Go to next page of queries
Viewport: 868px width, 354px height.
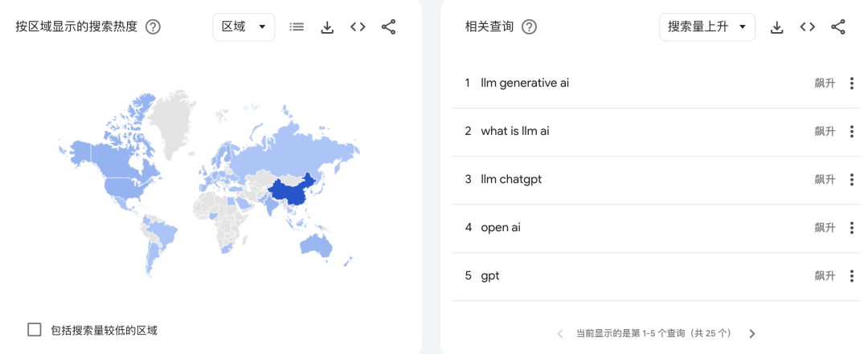752,333
